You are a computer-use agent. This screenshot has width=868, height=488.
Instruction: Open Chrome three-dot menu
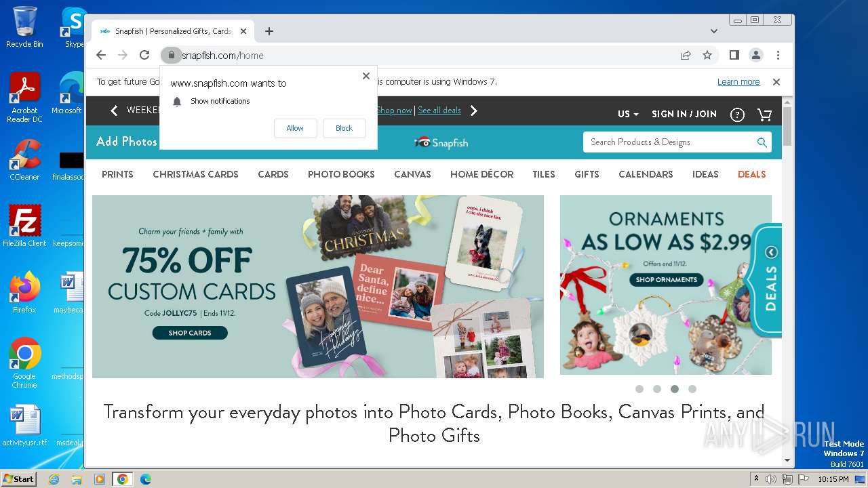coord(778,55)
